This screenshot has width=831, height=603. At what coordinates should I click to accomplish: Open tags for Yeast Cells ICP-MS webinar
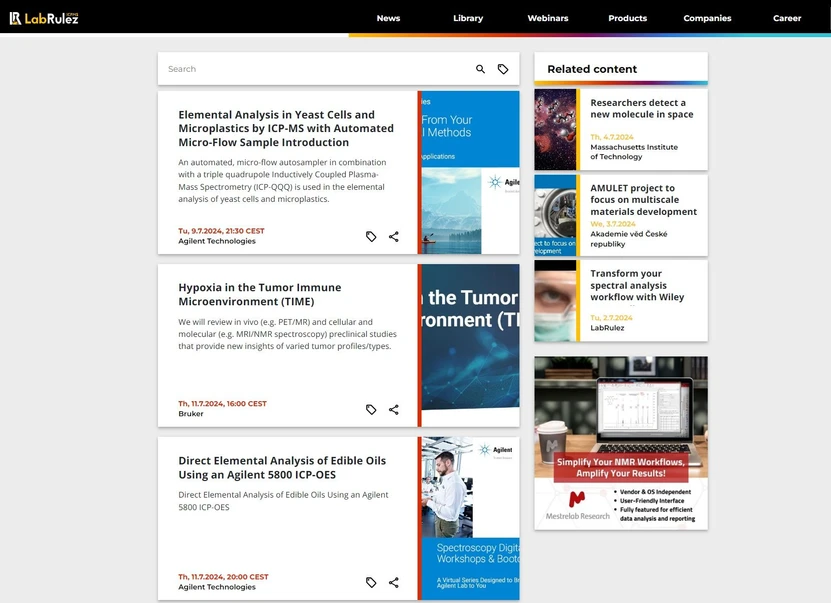(371, 236)
